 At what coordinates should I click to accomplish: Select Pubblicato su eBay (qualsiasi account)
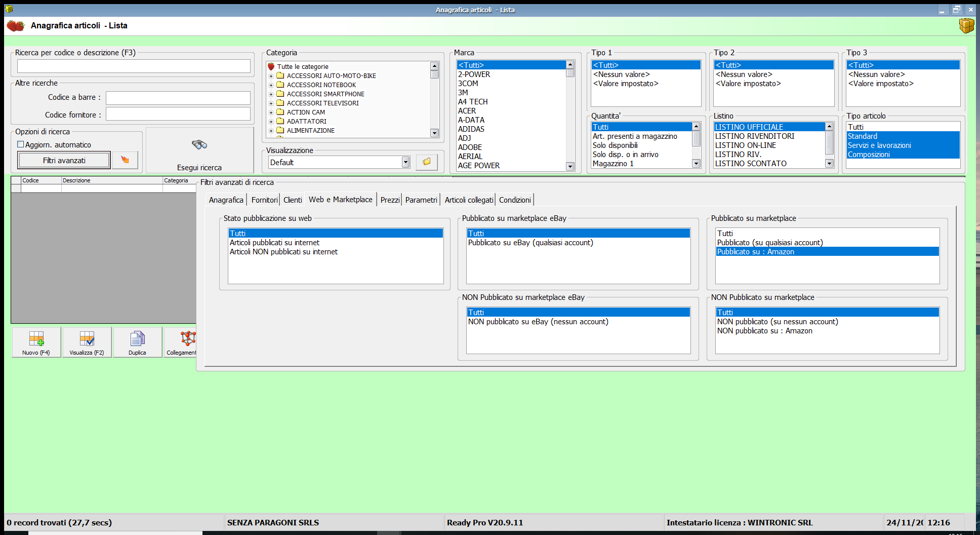578,243
